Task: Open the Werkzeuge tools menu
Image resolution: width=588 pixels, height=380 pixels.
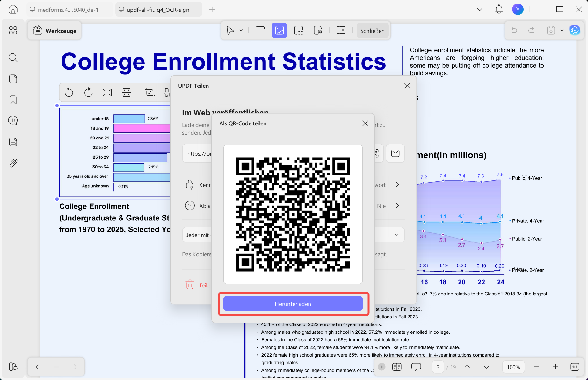Action: click(x=55, y=31)
